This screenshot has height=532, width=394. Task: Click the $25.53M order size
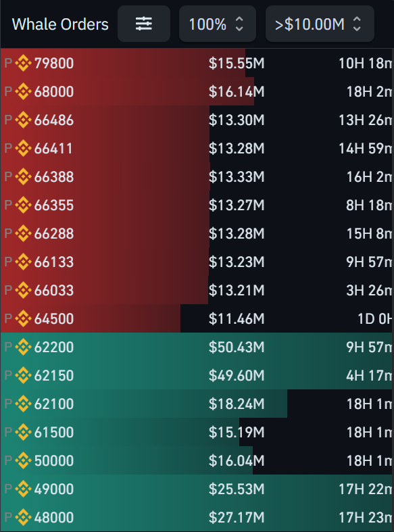coord(237,489)
